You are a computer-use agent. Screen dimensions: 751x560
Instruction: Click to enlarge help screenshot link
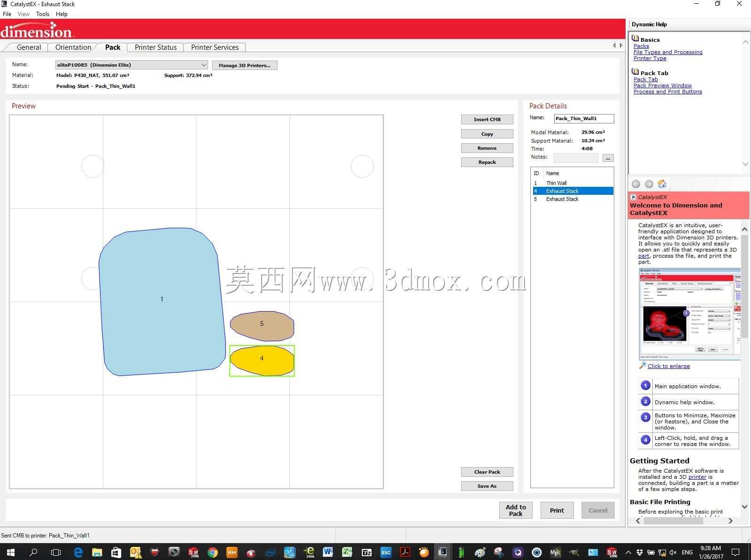(669, 366)
